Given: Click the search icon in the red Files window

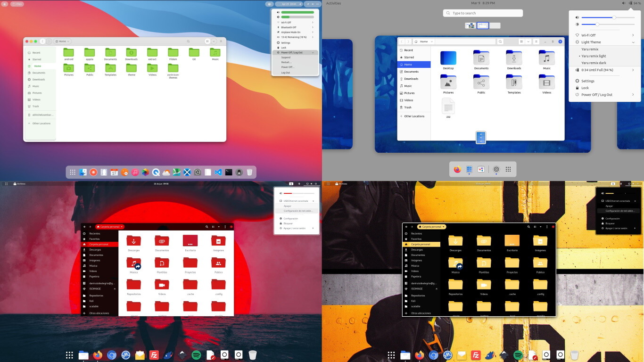Looking at the screenshot, I should [206, 227].
